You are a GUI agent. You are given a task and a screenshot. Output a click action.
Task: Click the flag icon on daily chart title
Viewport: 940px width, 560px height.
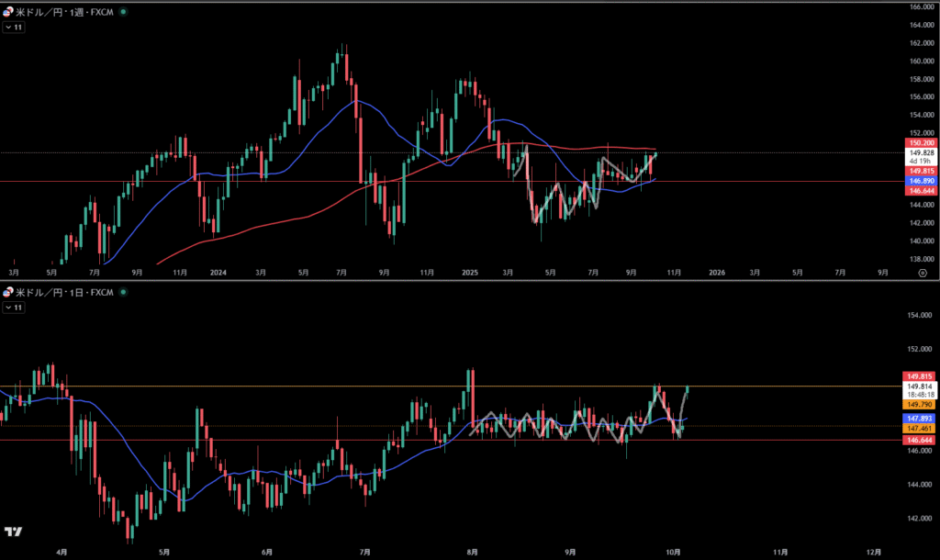pyautogui.click(x=9, y=293)
